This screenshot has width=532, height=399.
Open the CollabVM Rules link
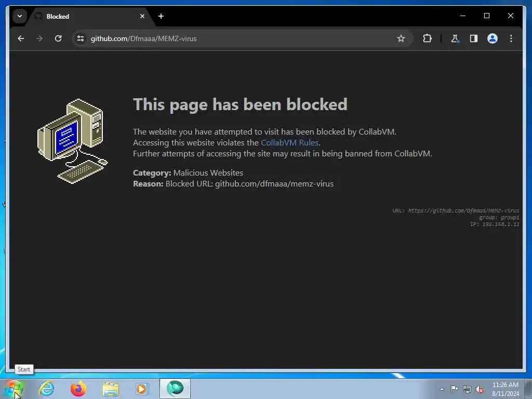click(289, 142)
